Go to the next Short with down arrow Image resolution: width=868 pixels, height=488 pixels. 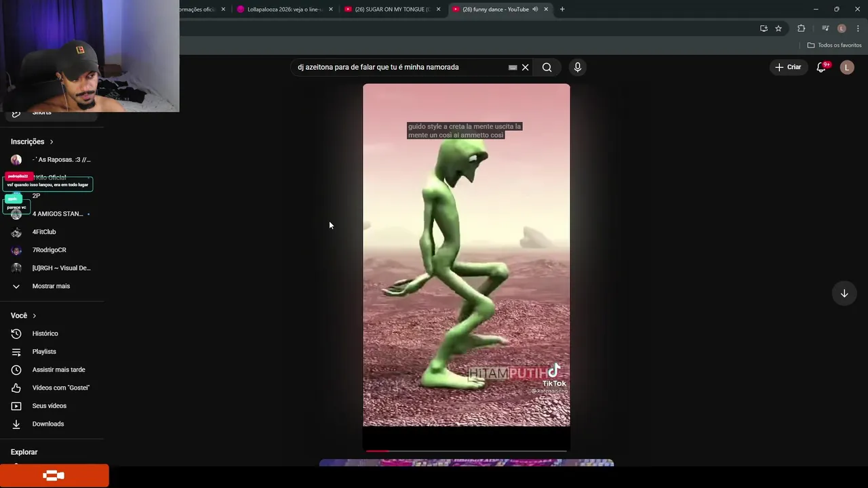[x=844, y=293]
